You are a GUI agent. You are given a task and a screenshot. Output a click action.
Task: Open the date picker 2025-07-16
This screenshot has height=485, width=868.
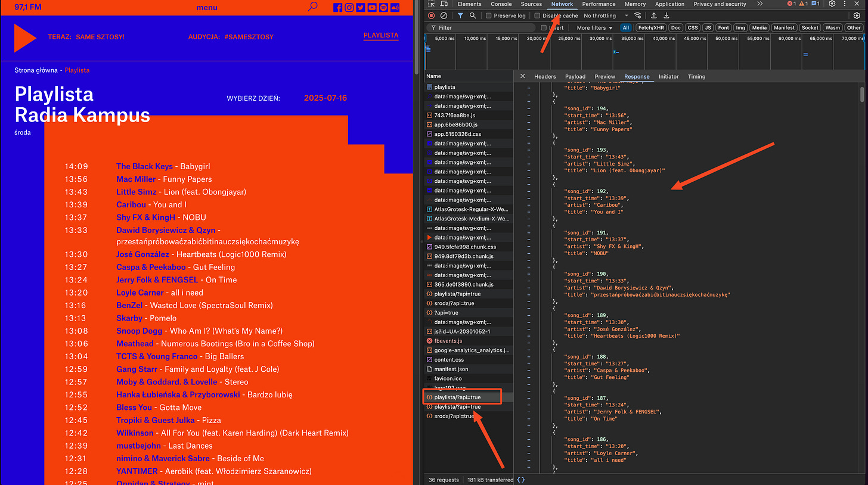point(325,98)
